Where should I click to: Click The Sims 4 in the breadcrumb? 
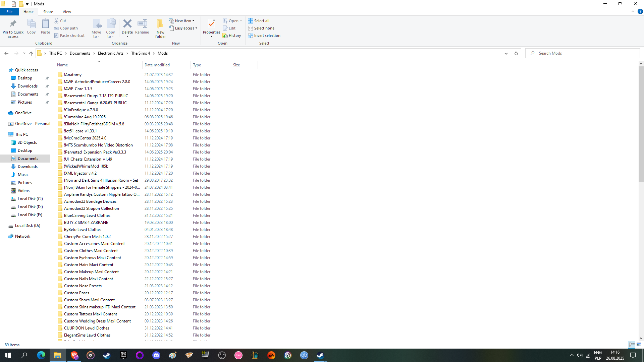tap(141, 53)
